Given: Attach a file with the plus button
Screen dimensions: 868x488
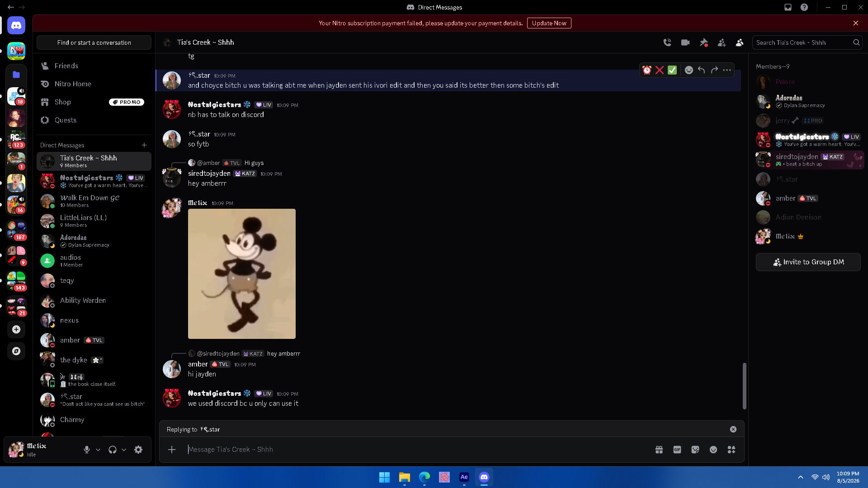Looking at the screenshot, I should coord(172,450).
